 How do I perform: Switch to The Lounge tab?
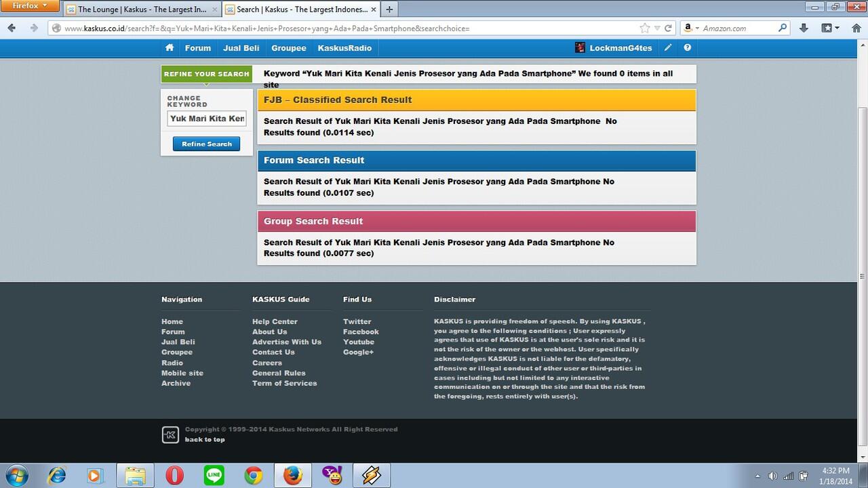click(141, 9)
